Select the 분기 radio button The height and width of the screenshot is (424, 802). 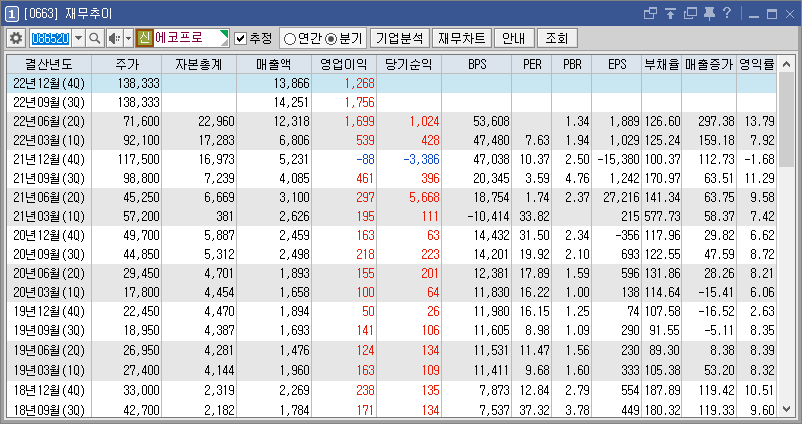coord(331,38)
